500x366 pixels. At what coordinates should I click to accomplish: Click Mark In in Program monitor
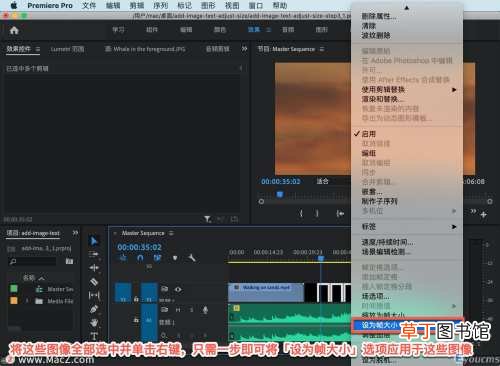(x=301, y=213)
